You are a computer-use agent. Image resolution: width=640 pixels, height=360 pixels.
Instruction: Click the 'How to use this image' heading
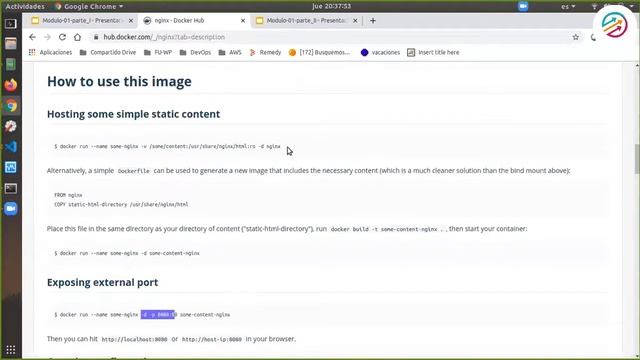pos(119,81)
